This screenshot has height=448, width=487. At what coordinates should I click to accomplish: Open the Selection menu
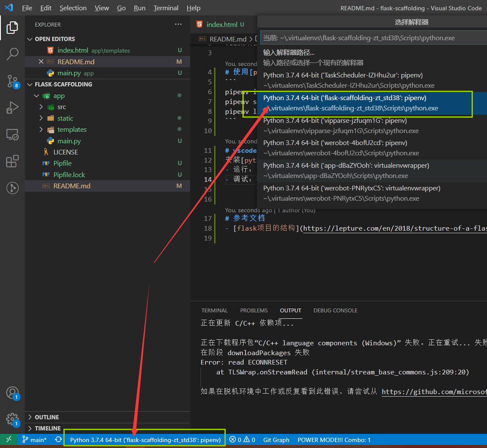pos(73,8)
